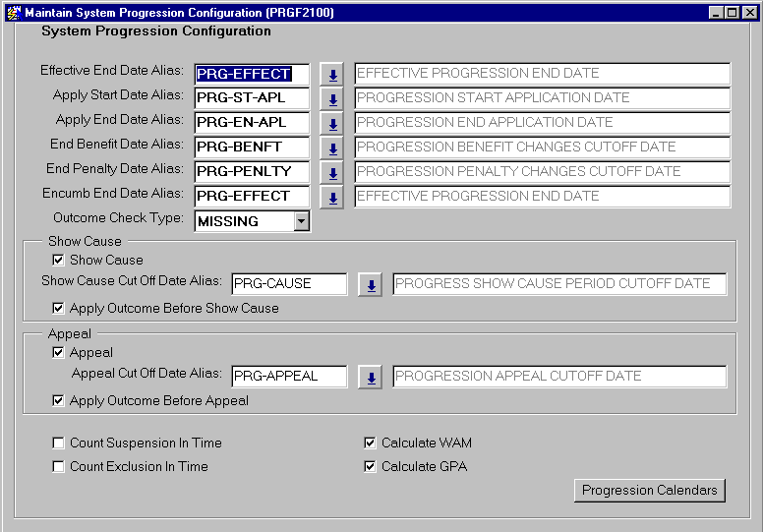Expand the Outcome Check Type dropdown
The image size is (763, 532).
click(x=301, y=222)
